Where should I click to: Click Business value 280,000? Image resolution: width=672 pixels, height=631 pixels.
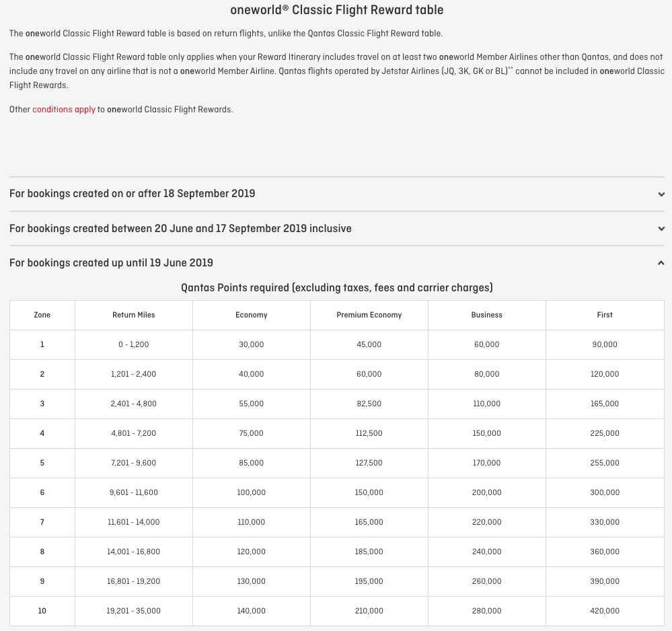pyautogui.click(x=487, y=610)
